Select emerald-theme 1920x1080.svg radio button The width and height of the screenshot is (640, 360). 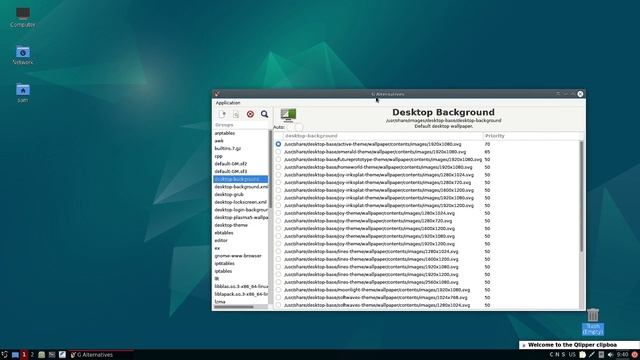tap(278, 152)
